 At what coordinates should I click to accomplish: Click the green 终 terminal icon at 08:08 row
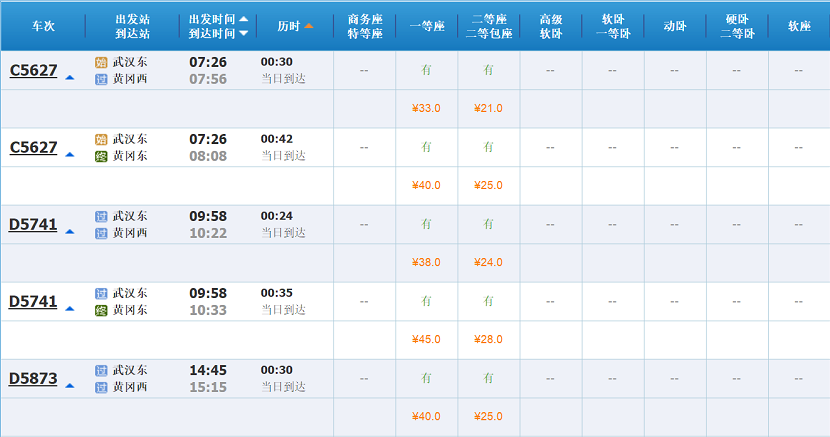(101, 157)
